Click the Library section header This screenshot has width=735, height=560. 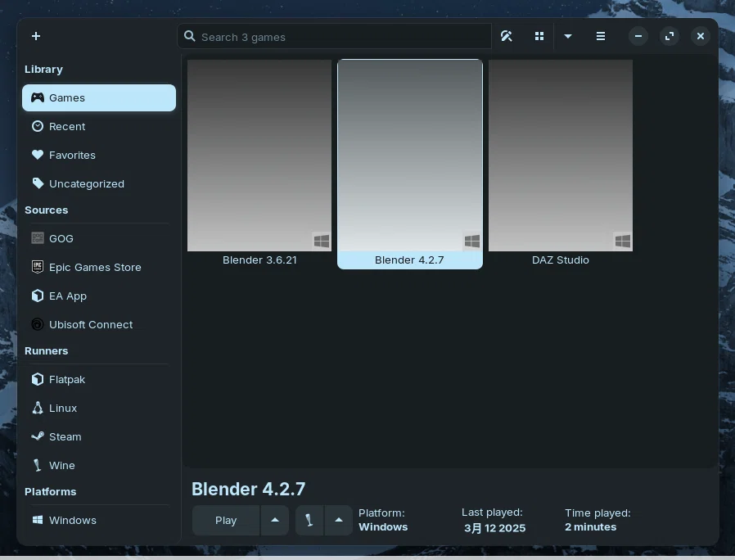[x=43, y=70]
